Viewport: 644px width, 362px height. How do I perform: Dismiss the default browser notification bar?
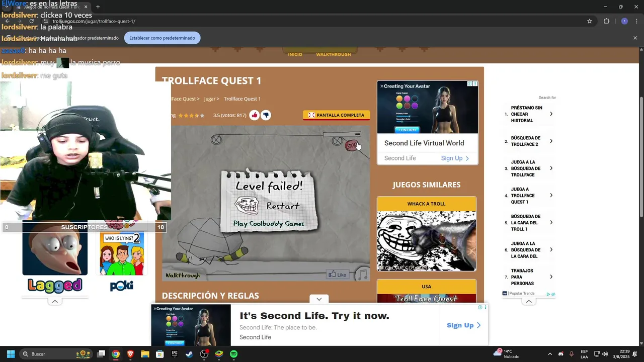coord(635,38)
